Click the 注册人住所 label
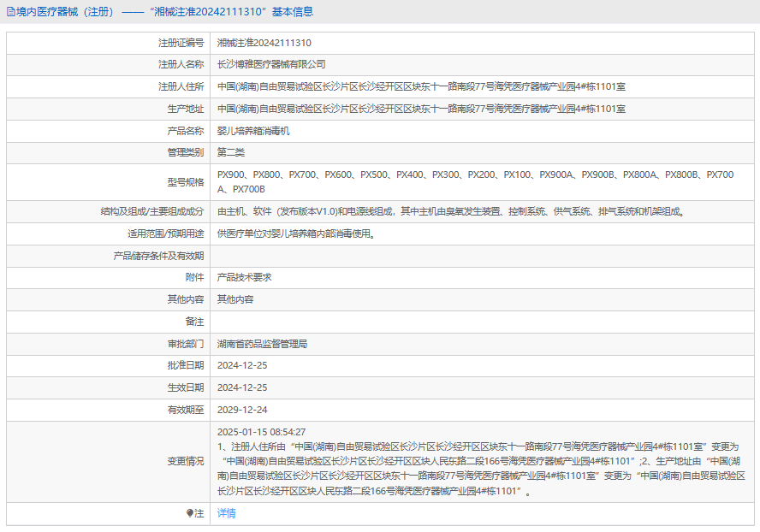 point(181,86)
